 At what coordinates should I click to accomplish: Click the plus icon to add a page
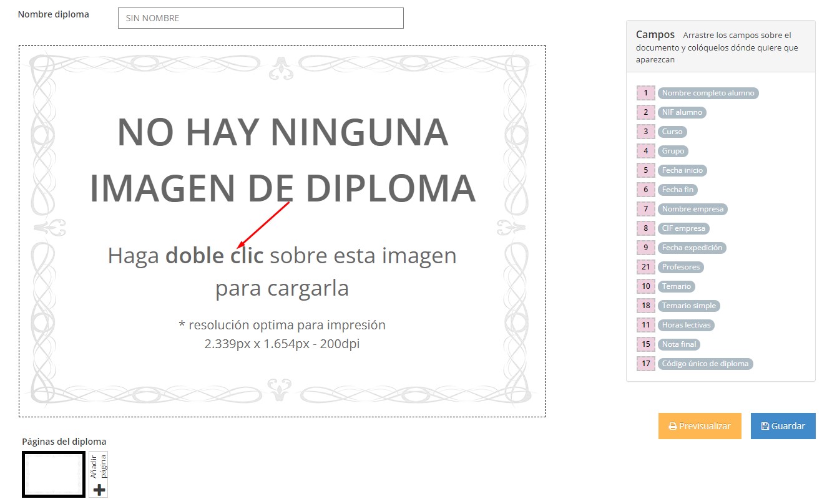point(99,490)
